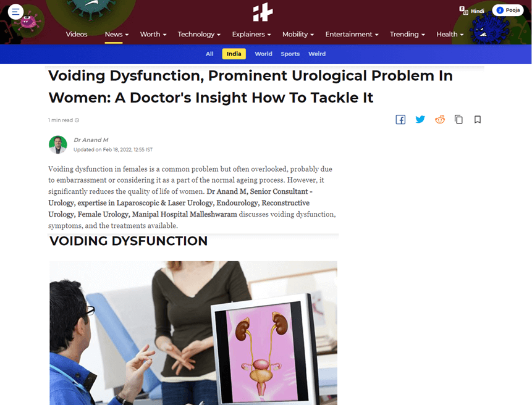Click the site logo at top center
The image size is (532, 405).
(x=263, y=12)
